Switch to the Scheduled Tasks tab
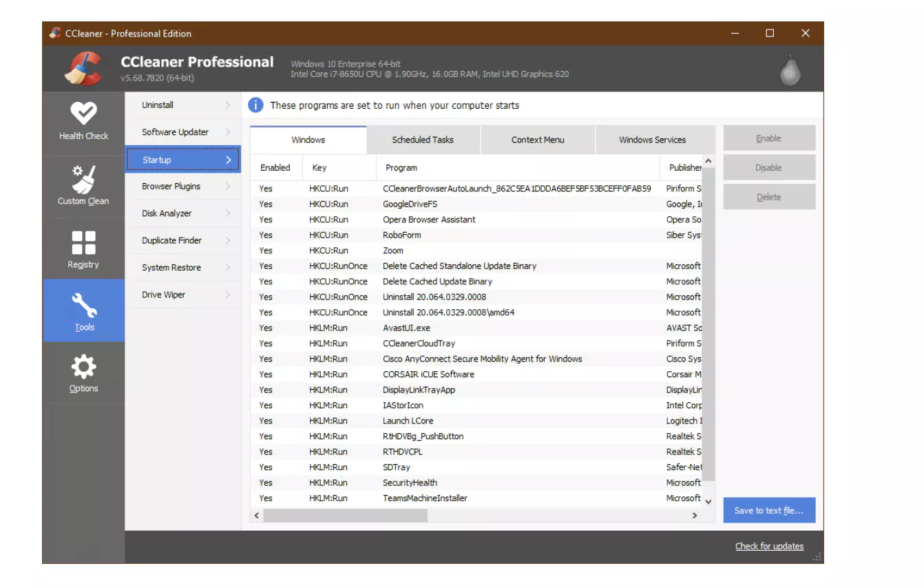Screen dimensions: 924x588 pos(423,140)
